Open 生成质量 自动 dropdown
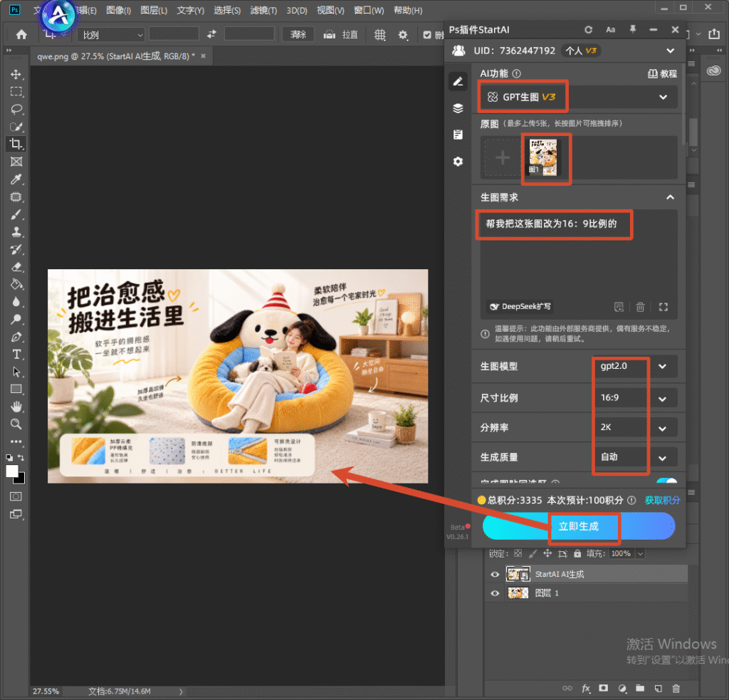 pos(635,457)
